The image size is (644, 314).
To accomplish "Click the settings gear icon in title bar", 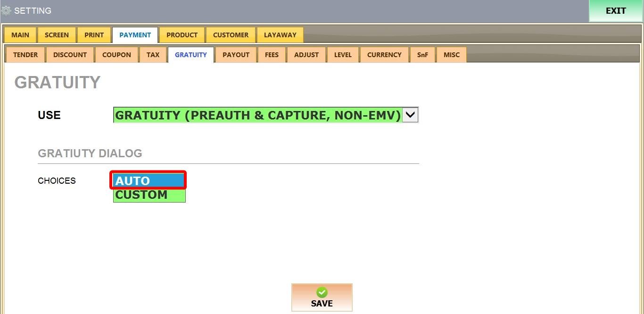I will coord(6,10).
